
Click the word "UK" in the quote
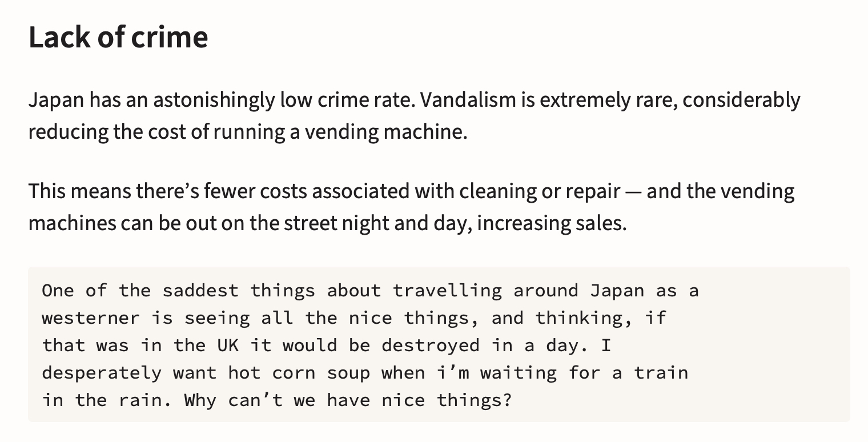(x=228, y=345)
